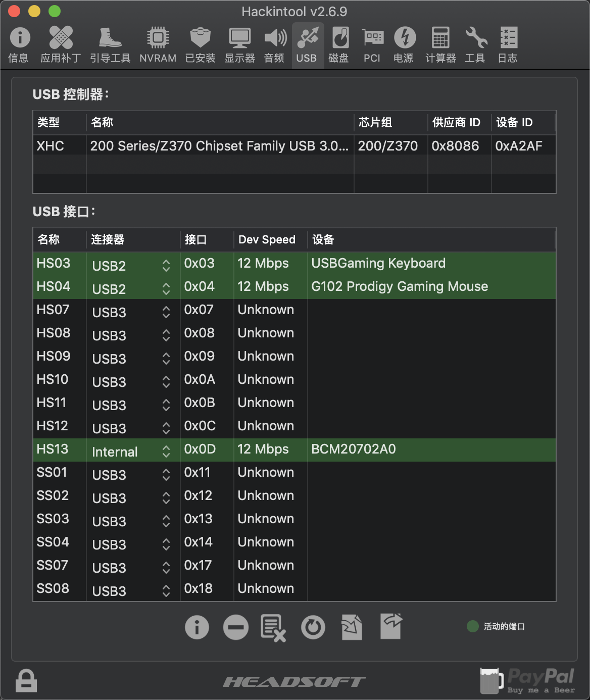The height and width of the screenshot is (700, 590).
Task: Switch to the NVRAM tab
Action: point(158,45)
